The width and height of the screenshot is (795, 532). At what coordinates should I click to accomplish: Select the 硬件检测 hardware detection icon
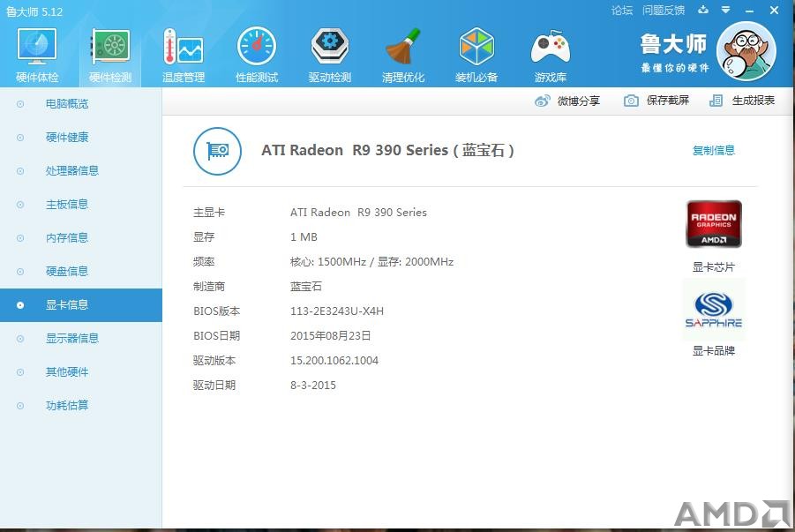(x=110, y=55)
